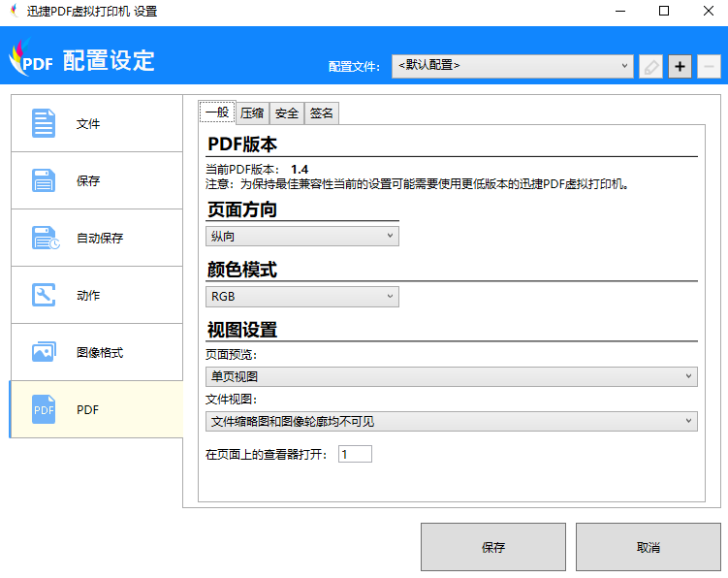Switch to the 压缩 tab

coord(252,112)
